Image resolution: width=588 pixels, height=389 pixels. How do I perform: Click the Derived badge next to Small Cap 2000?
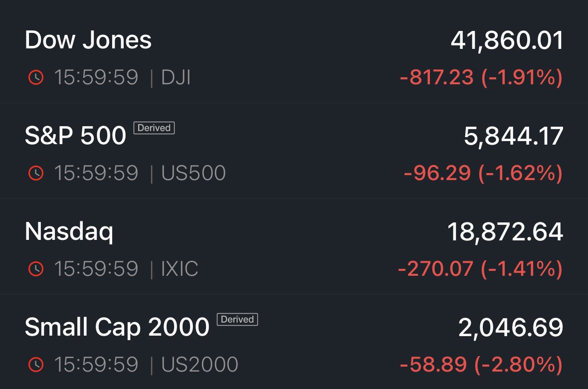(x=237, y=320)
